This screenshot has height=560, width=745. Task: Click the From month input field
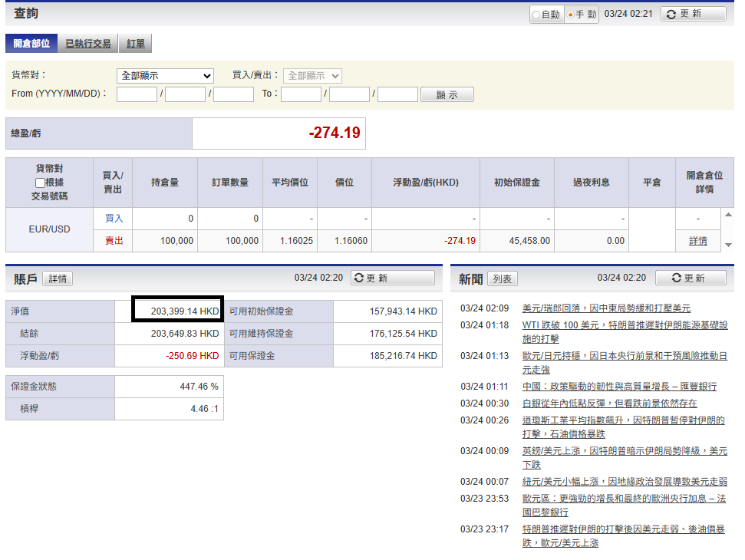click(186, 94)
